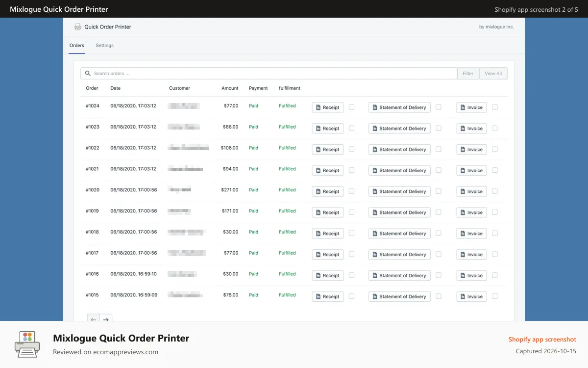Open Invoice for order #1015
This screenshot has width=588, height=368.
(x=471, y=297)
